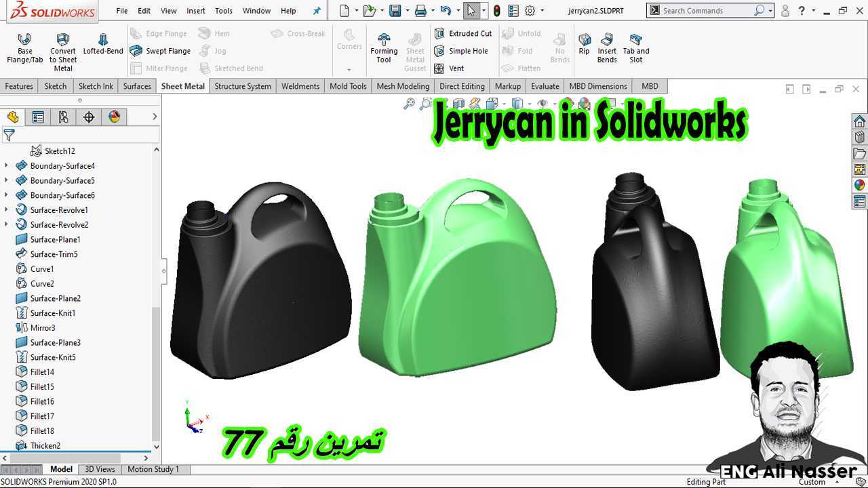
Task: Open the Options gear icon
Action: click(530, 10)
